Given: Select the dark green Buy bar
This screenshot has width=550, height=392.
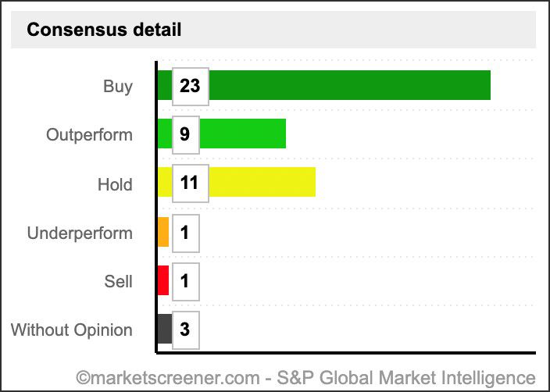Looking at the screenshot, I should tap(348, 85).
